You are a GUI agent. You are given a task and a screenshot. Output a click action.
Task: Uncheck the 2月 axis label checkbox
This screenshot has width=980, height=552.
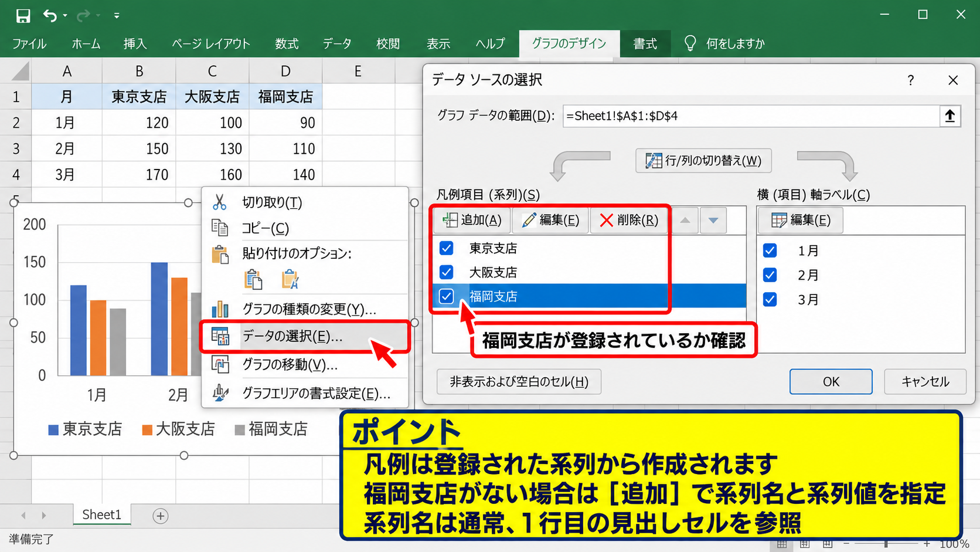point(770,275)
